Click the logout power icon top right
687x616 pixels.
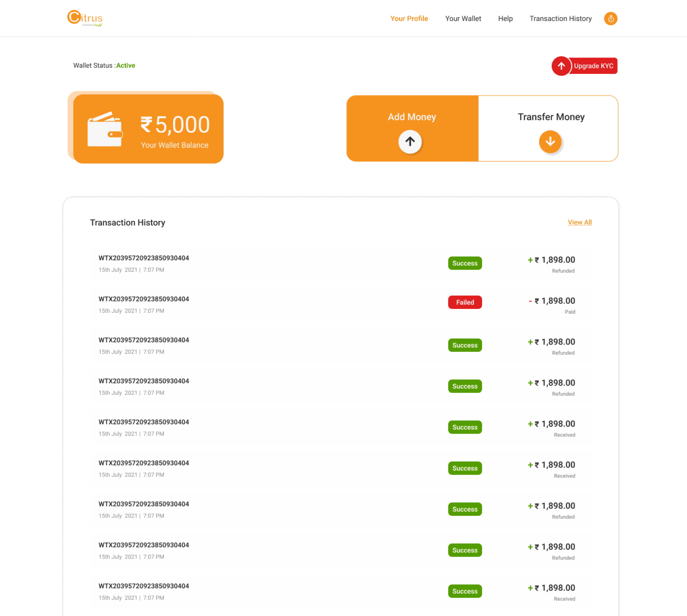tap(610, 18)
